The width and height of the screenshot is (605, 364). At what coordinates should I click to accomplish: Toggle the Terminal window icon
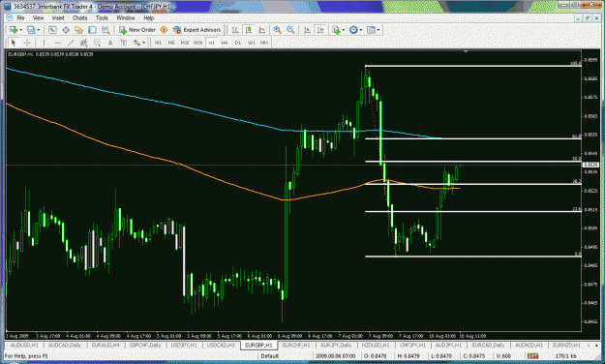point(92,30)
